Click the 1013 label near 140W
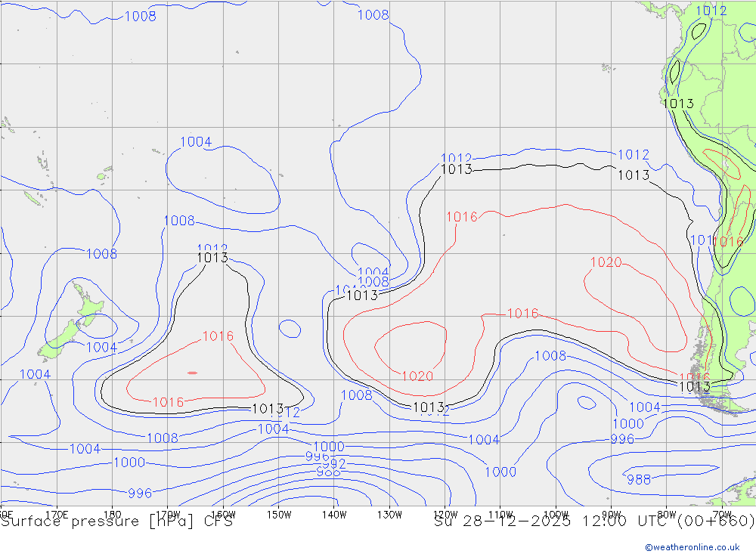Screen dimensions: 756x554 point(362,295)
